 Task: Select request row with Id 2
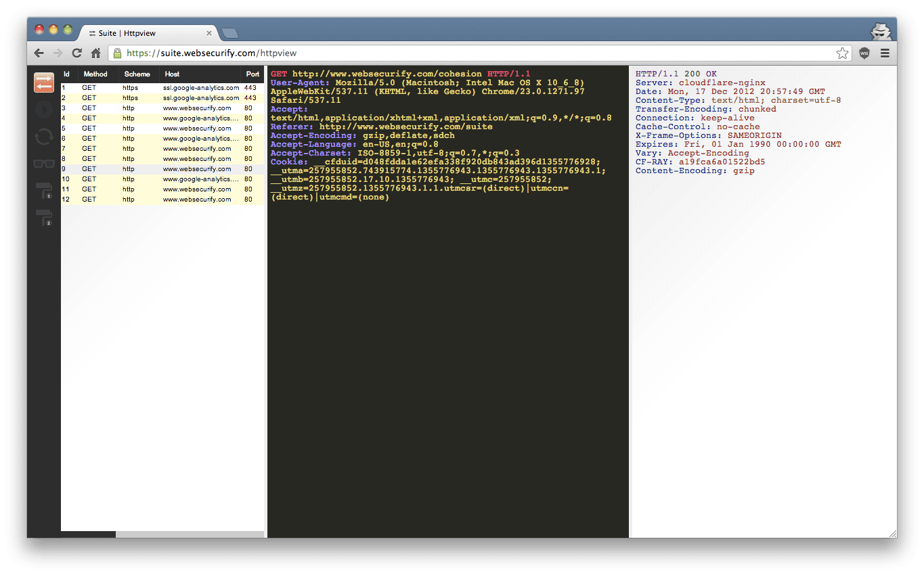click(x=162, y=98)
